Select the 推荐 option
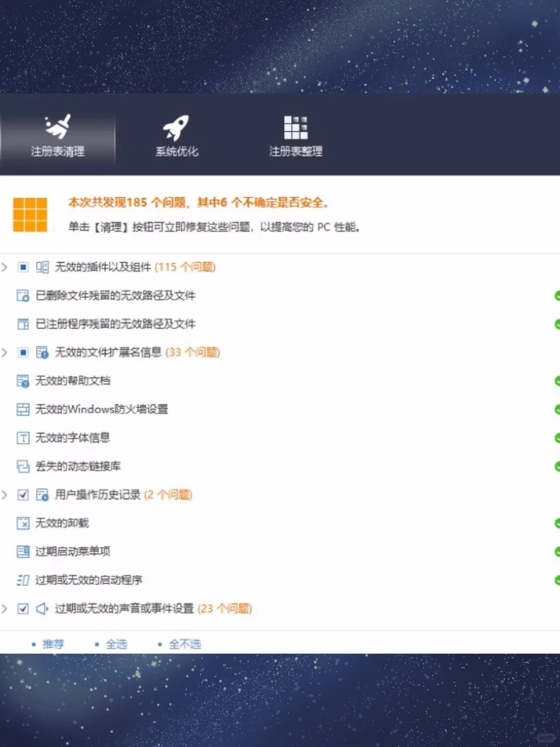 point(54,644)
